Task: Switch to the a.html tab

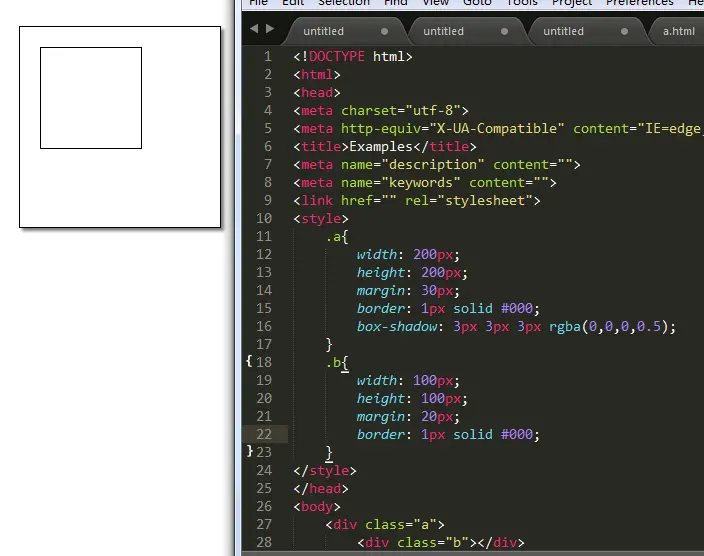Action: click(x=678, y=31)
